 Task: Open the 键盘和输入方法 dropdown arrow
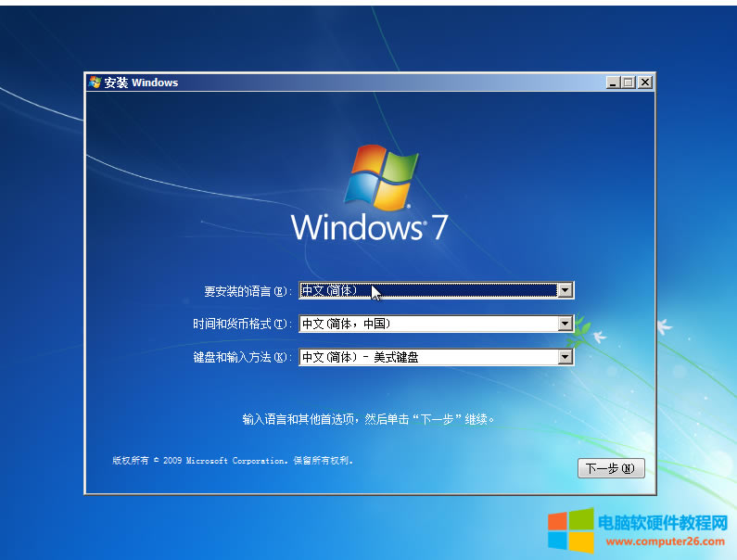click(565, 357)
